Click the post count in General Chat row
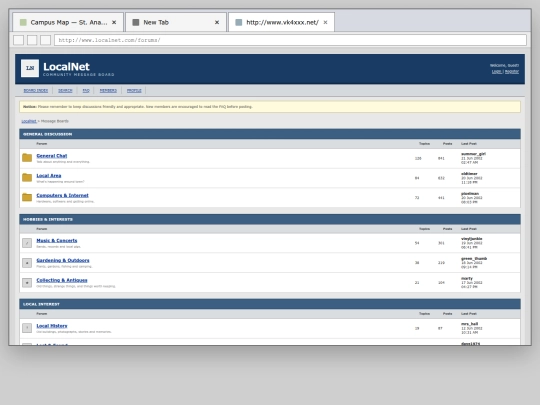The height and width of the screenshot is (405, 540). click(441, 158)
